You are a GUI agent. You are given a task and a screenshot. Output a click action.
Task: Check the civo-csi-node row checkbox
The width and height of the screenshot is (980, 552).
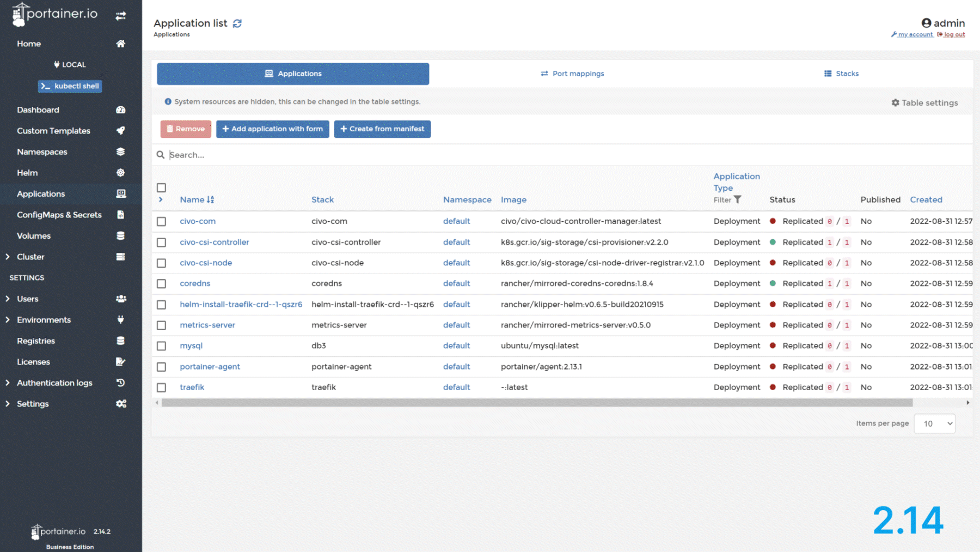(x=161, y=263)
